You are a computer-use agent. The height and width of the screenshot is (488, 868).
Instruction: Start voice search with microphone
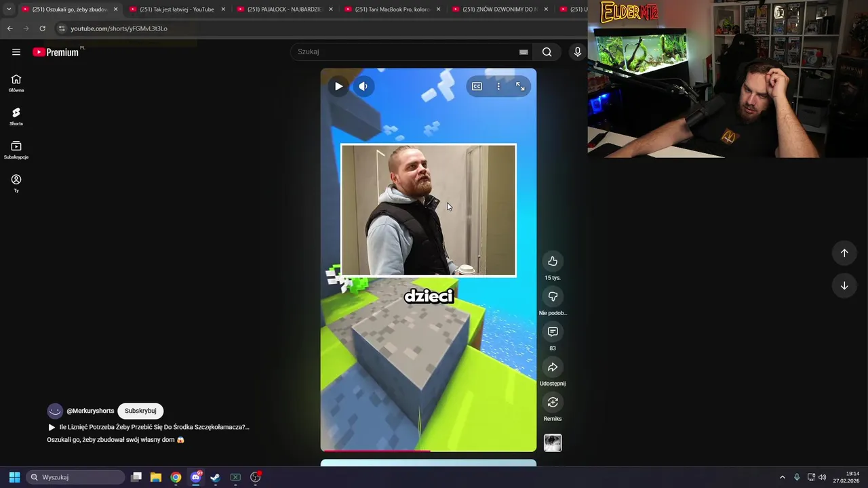(x=578, y=52)
